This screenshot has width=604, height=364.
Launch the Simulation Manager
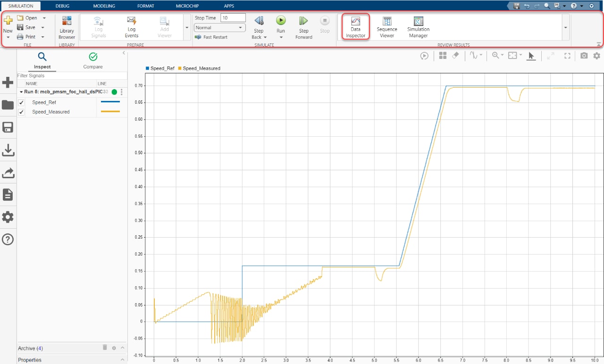tap(418, 27)
